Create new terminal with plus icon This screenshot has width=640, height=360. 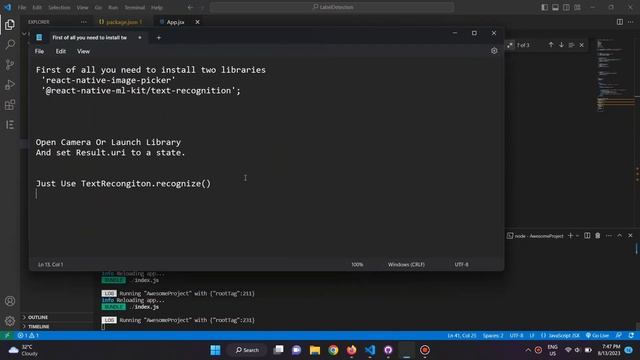pyautogui.click(x=570, y=236)
